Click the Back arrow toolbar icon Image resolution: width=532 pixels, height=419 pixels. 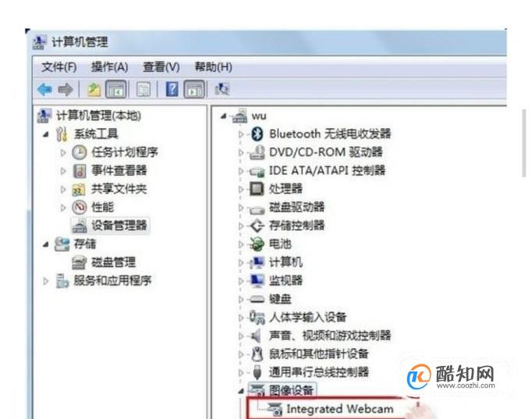point(45,90)
